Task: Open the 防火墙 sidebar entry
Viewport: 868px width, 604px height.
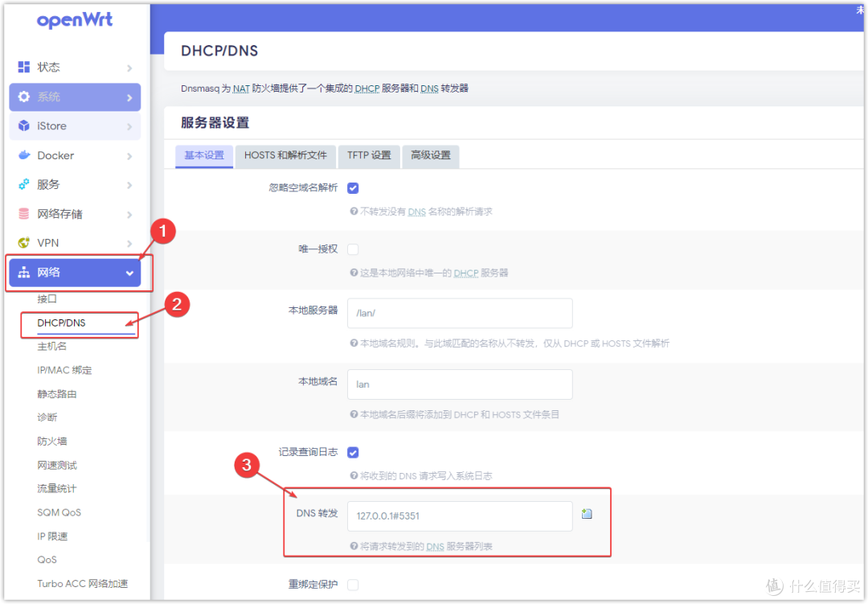Action: [x=51, y=441]
